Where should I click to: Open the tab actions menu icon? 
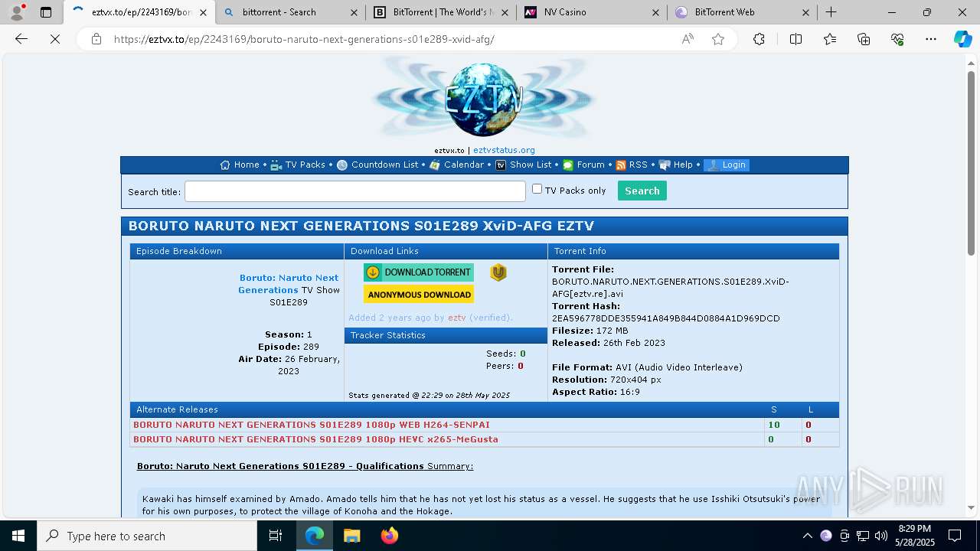click(x=46, y=12)
